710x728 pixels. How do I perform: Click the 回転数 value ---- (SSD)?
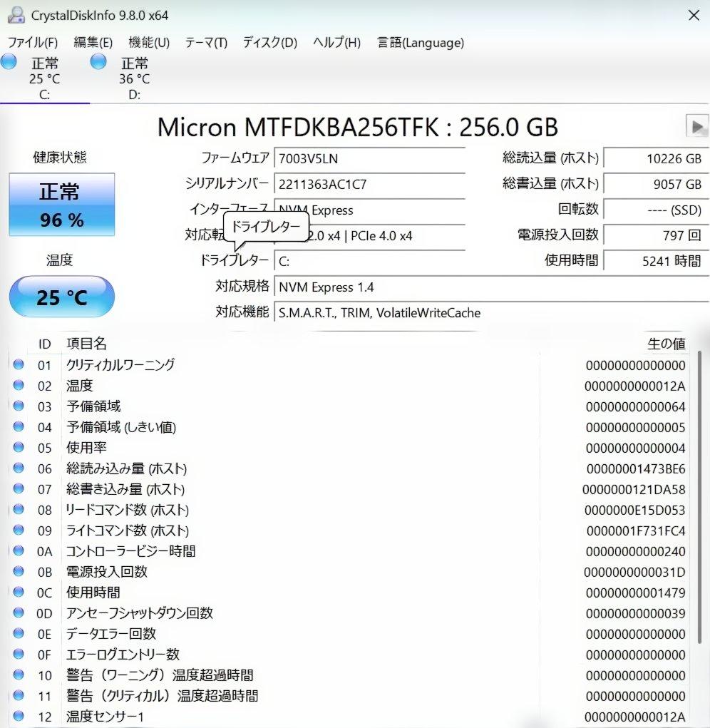coord(656,210)
